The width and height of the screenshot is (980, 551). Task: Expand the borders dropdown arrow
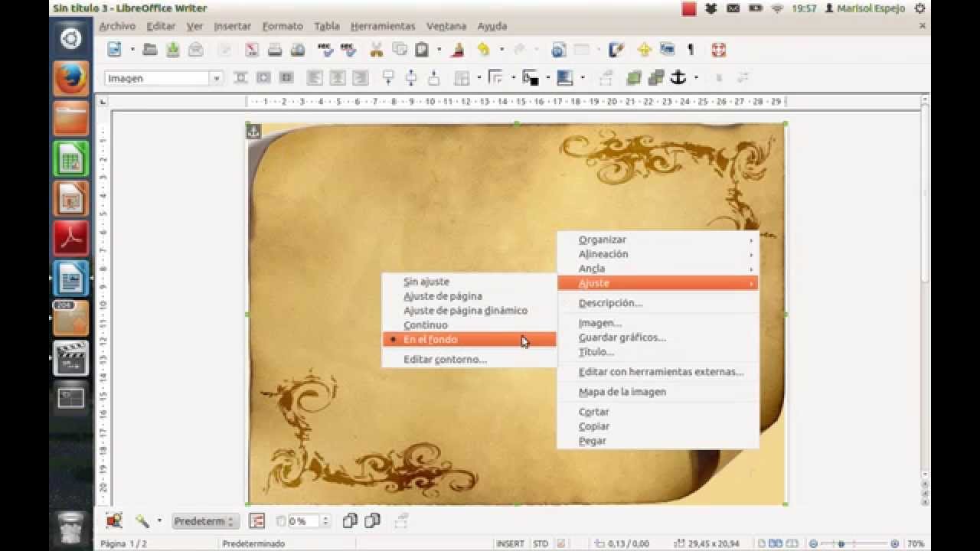(x=479, y=78)
